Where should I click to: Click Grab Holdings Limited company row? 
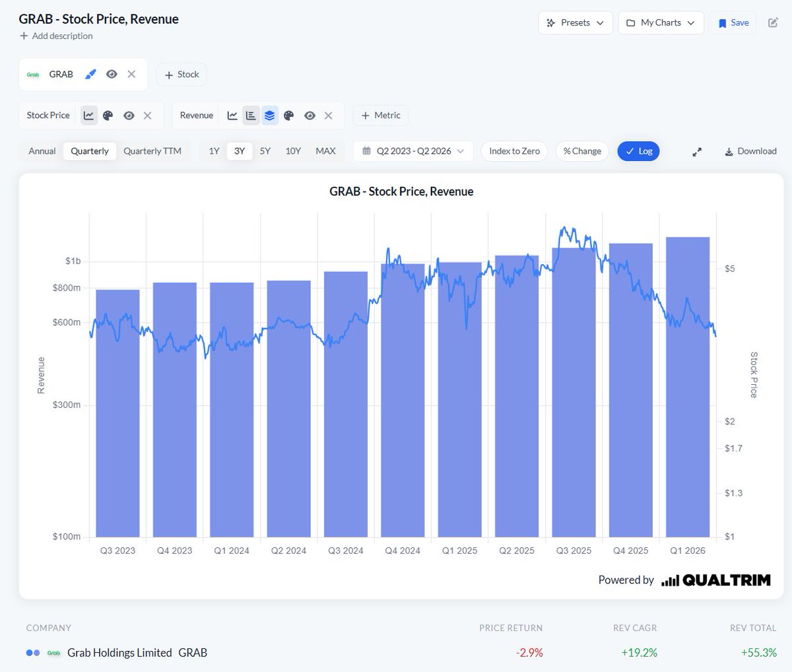click(x=401, y=653)
